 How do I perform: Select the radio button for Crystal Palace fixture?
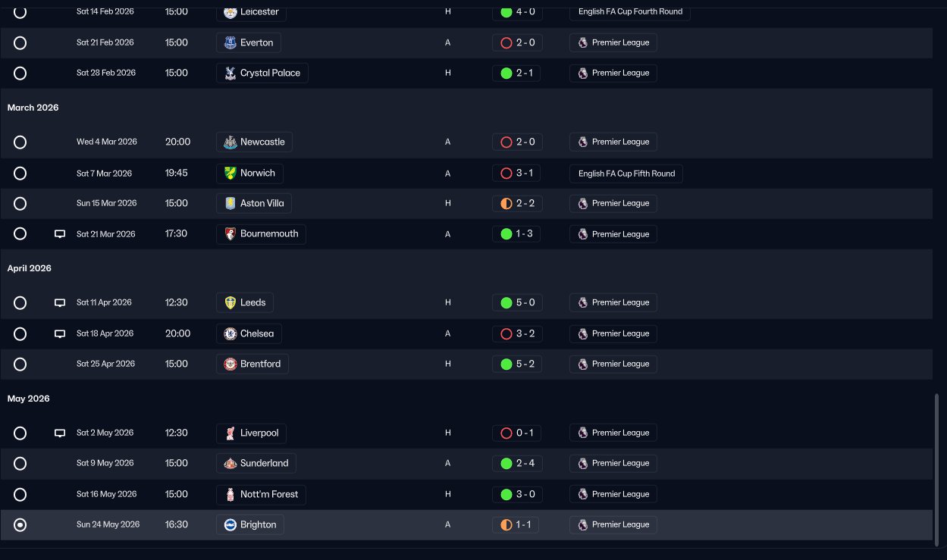point(20,74)
